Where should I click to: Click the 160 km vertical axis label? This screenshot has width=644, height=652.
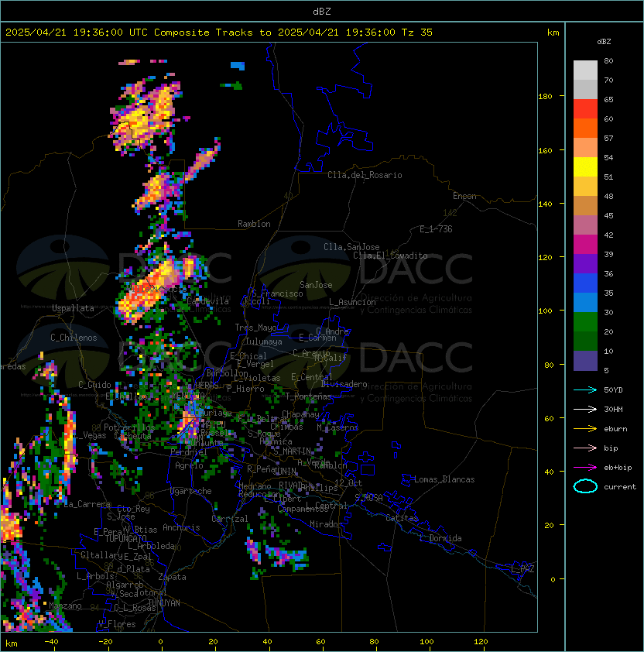(545, 150)
